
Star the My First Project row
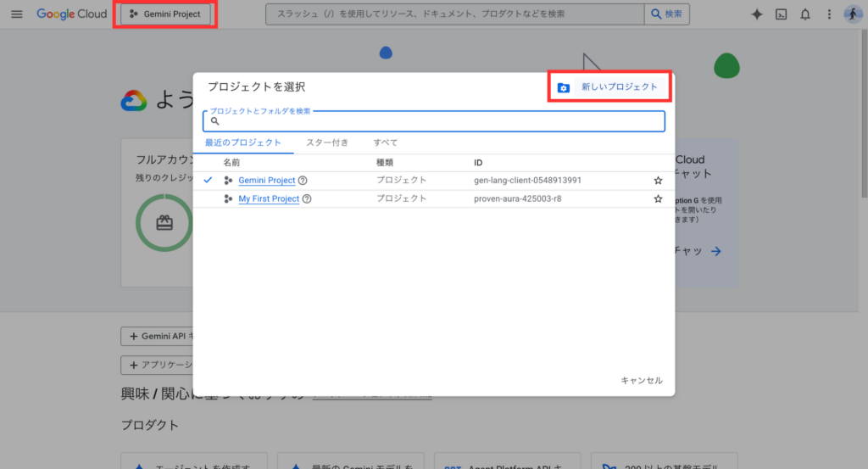(658, 198)
